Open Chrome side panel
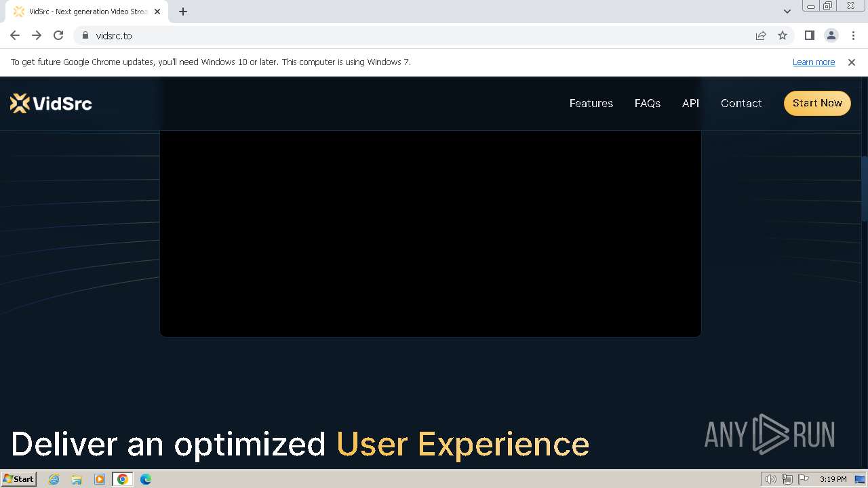Viewport: 868px width, 488px height. tap(809, 35)
